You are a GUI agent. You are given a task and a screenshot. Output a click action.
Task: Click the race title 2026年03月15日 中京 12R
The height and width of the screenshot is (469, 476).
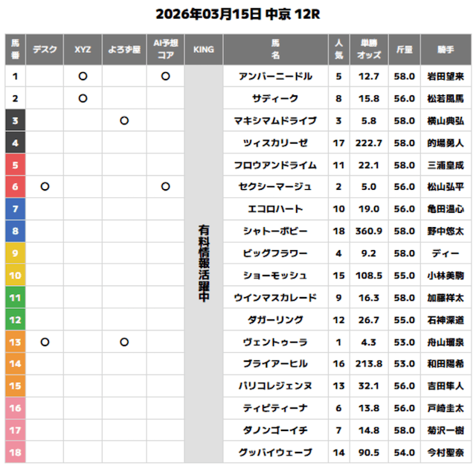pos(238,14)
